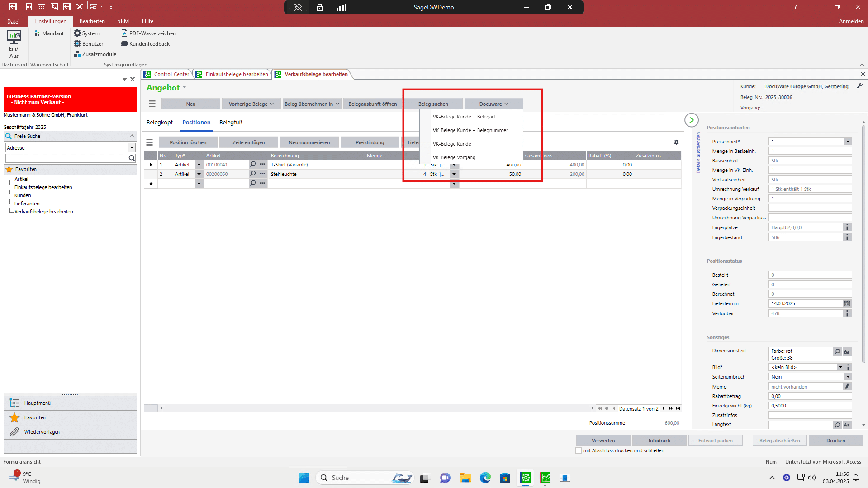Click green arrow to hide details panel

click(x=691, y=120)
